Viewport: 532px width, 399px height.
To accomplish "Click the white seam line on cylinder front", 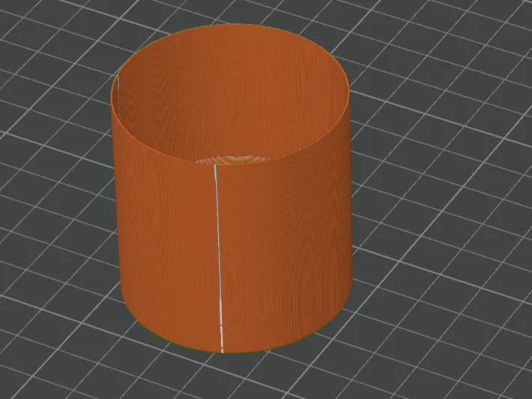I will click(x=219, y=258).
